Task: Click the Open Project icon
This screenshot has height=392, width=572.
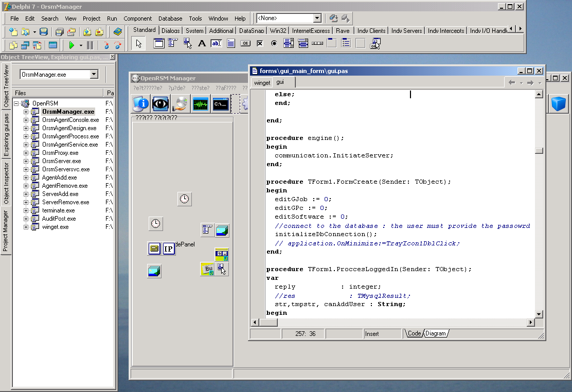Action: (x=71, y=32)
